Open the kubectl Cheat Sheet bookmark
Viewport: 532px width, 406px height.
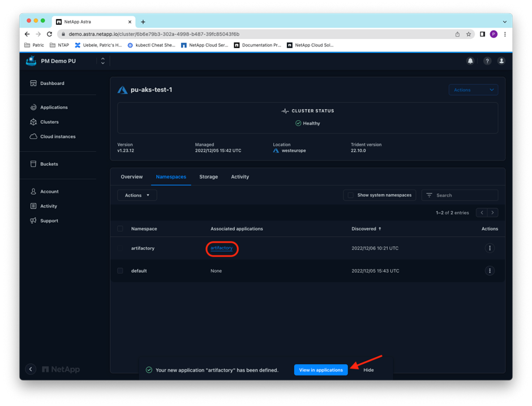(x=151, y=45)
